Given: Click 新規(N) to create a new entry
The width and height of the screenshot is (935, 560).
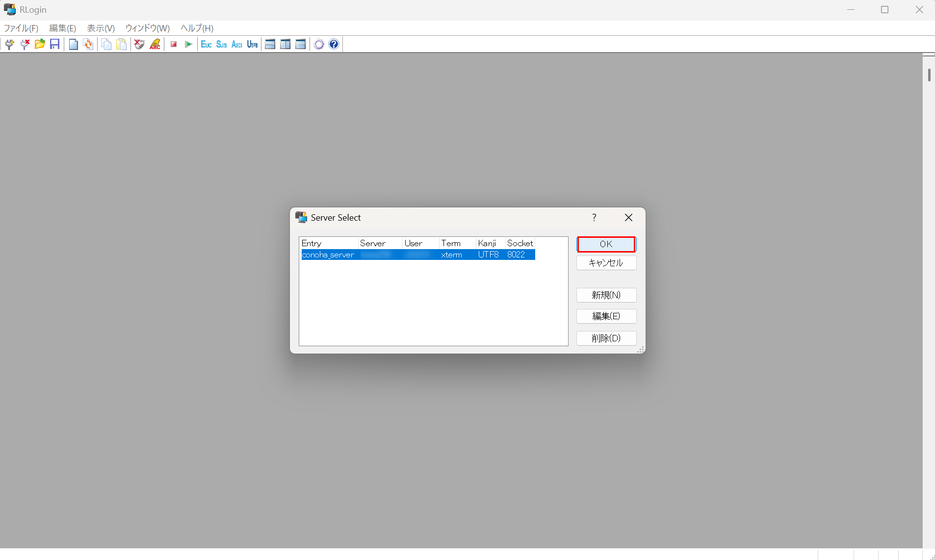Looking at the screenshot, I should click(606, 295).
